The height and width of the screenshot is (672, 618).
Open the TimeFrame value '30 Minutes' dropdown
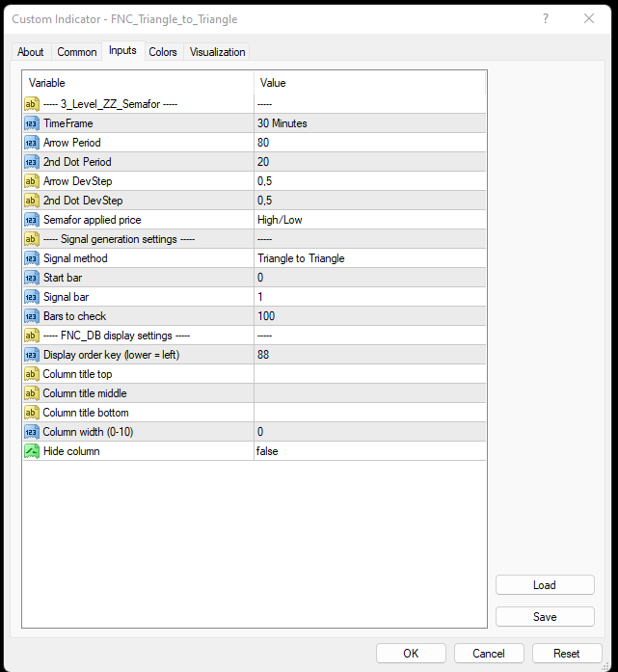(x=370, y=123)
